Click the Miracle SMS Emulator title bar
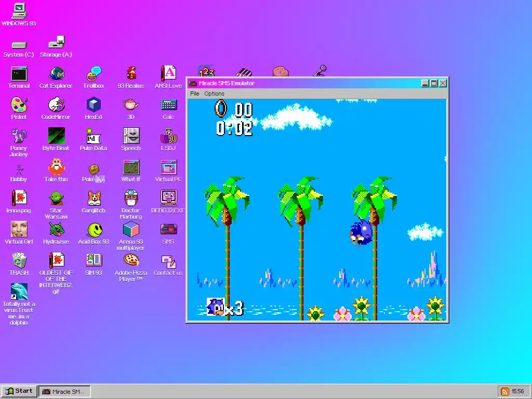This screenshot has width=532, height=399. coord(303,84)
